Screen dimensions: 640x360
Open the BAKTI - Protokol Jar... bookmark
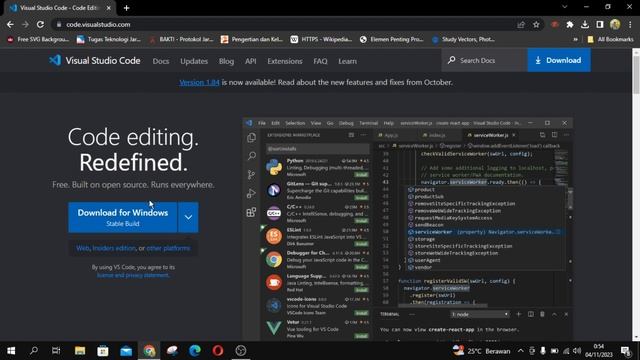(181, 40)
